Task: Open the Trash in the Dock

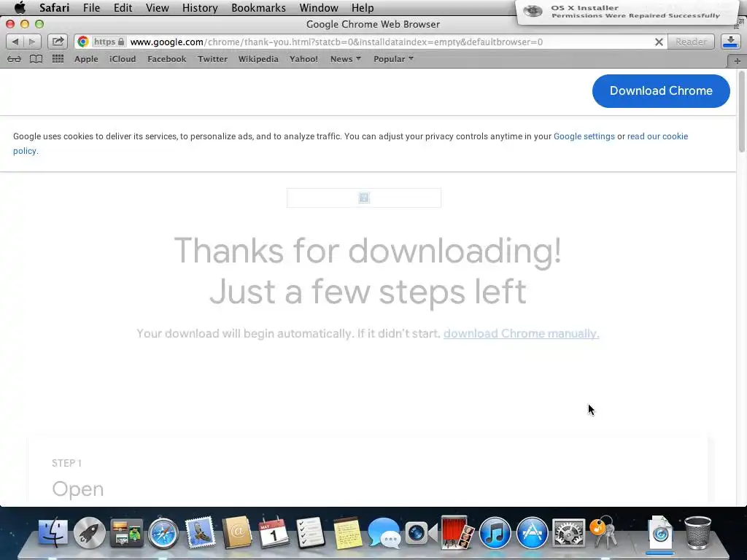Action: point(697,532)
